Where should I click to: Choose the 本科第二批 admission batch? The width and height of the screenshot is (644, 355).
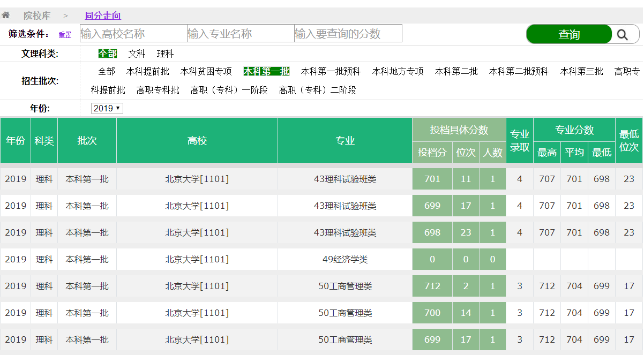tap(456, 72)
